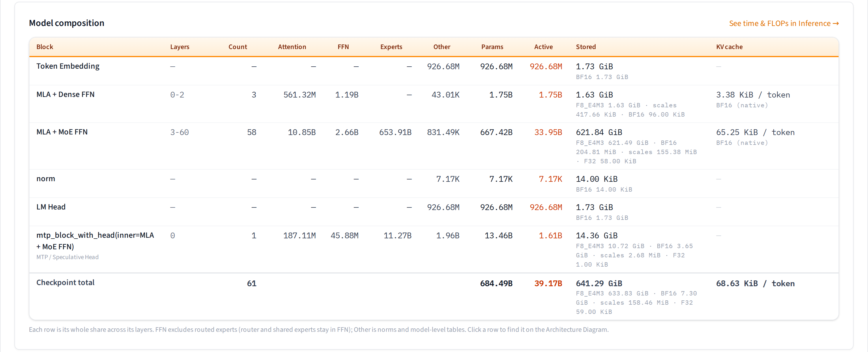The height and width of the screenshot is (352, 868).
Task: Click the Block column header
Action: click(45, 47)
